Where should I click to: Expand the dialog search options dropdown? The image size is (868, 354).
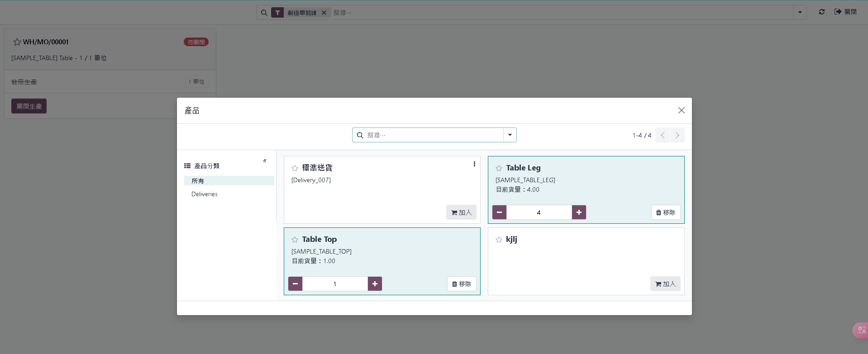tap(510, 135)
